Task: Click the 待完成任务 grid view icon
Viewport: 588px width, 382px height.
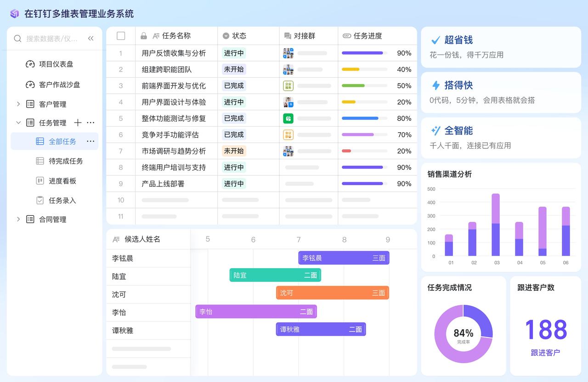Action: tap(40, 161)
